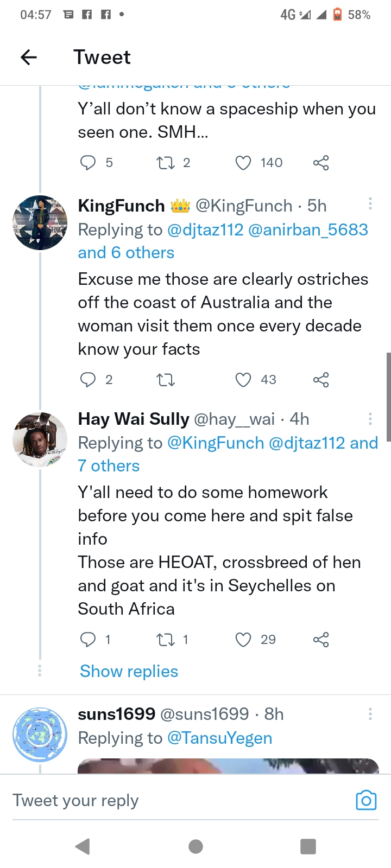Reply to the spaceship tweet
The image size is (391, 868).
[x=88, y=163]
